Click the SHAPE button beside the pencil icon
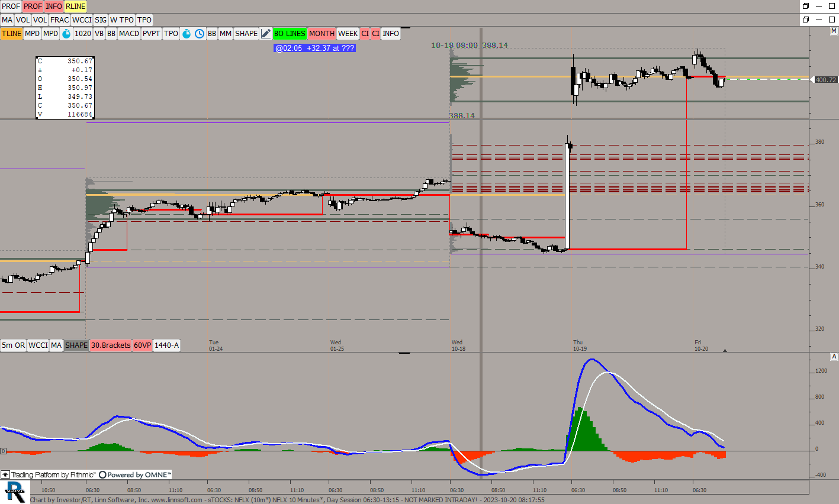This screenshot has height=504, width=839. pos(246,34)
